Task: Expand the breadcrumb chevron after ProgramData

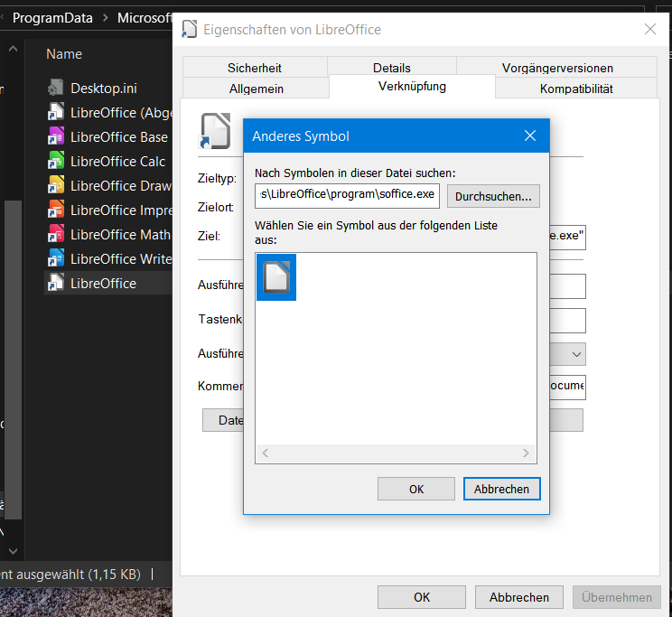Action: 105,17
